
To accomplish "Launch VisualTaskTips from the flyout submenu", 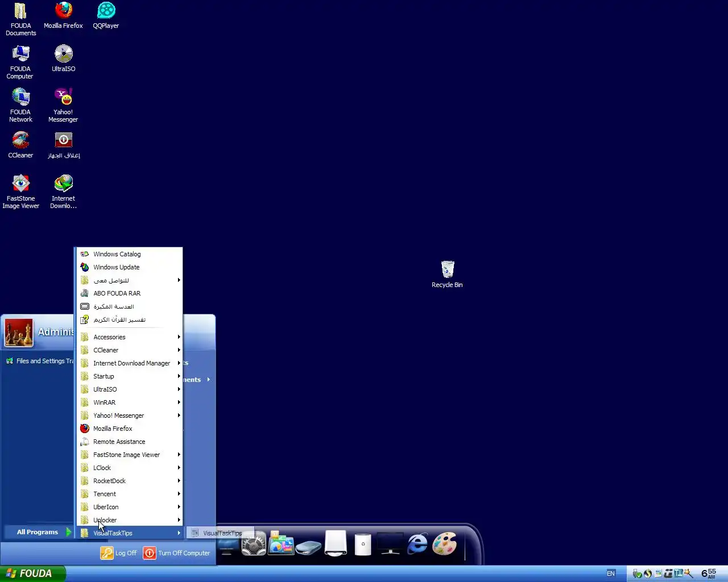I will tap(221, 533).
